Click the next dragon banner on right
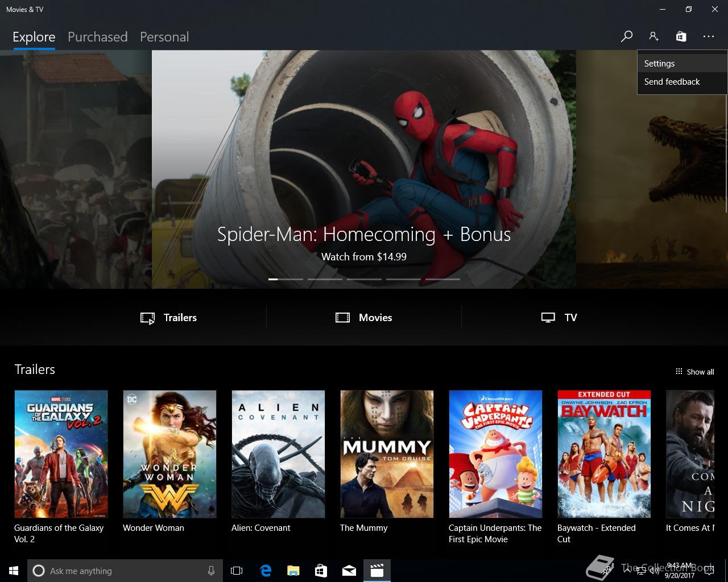728x582 pixels. tap(652, 169)
